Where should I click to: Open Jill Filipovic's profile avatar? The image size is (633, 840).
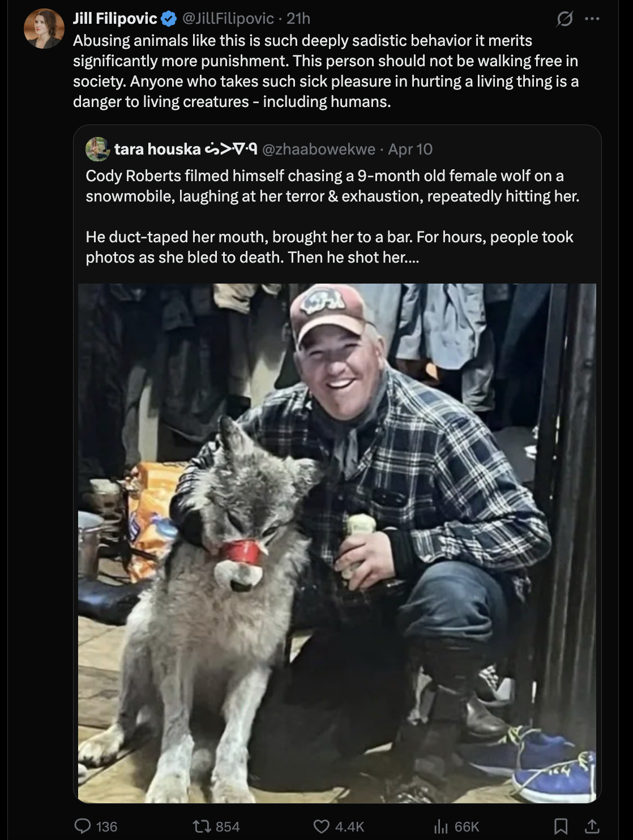click(44, 28)
